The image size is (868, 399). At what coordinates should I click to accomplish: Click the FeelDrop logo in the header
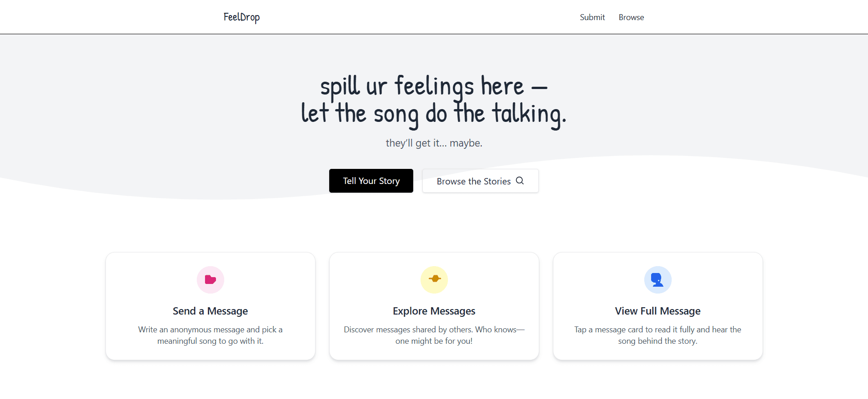(x=241, y=17)
